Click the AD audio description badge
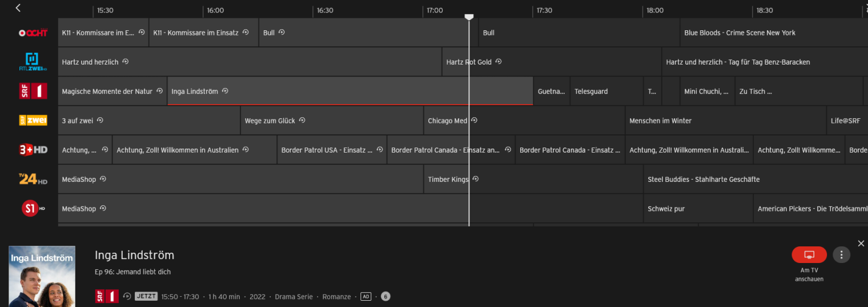Viewport: 868px width, 307px height. tap(365, 297)
